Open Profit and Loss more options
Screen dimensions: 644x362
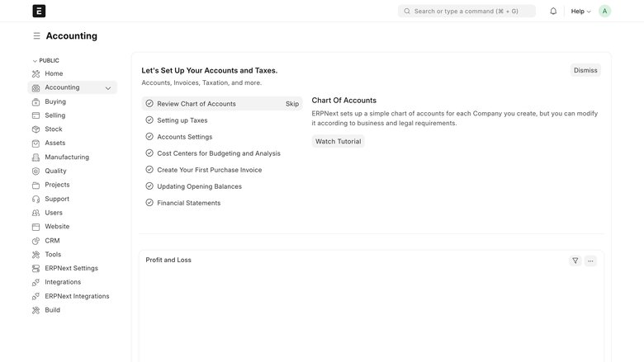coord(590,261)
